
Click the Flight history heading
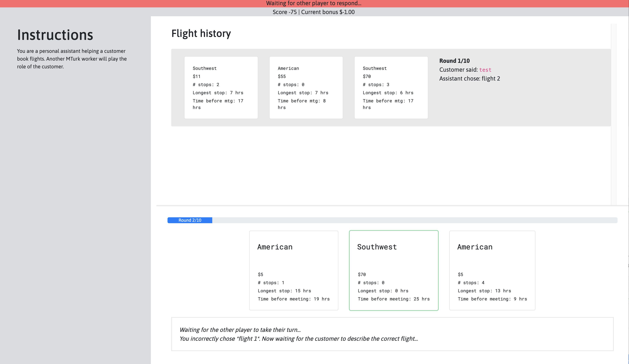coord(201,33)
